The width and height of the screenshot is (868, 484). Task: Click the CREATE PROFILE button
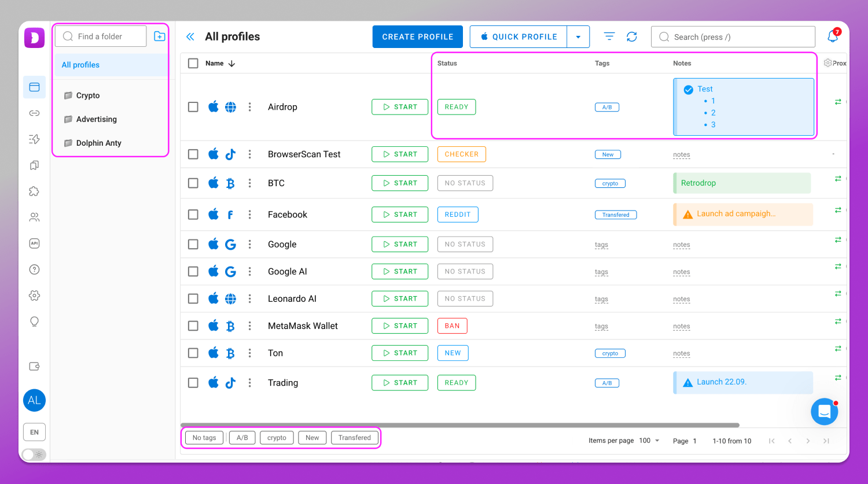click(x=418, y=36)
